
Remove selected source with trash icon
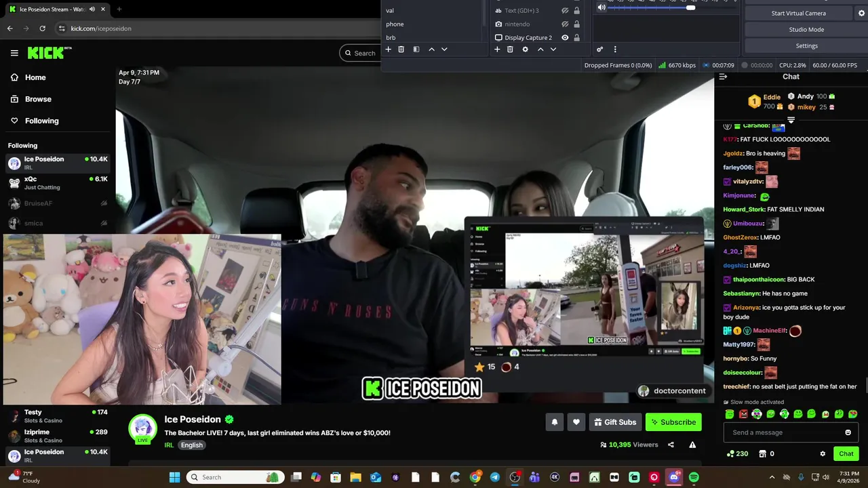click(x=510, y=49)
